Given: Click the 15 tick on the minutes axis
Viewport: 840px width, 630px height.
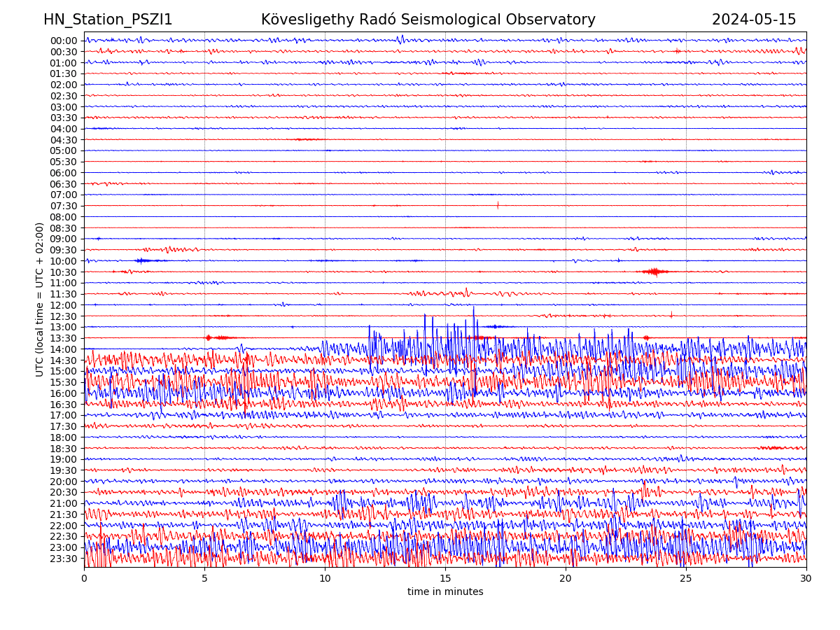Looking at the screenshot, I should (445, 579).
